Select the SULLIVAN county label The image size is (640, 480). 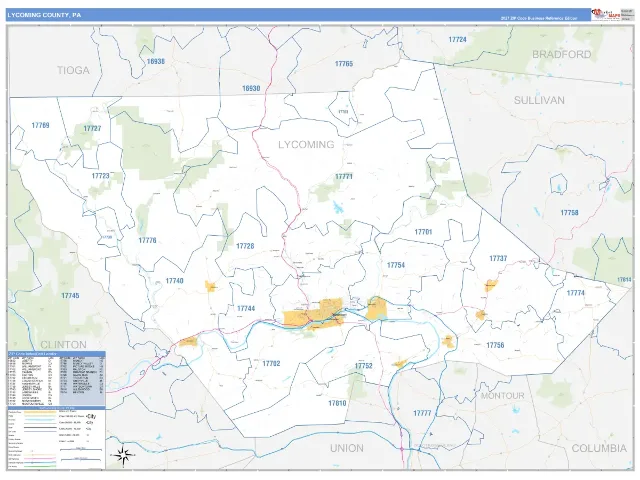[539, 100]
